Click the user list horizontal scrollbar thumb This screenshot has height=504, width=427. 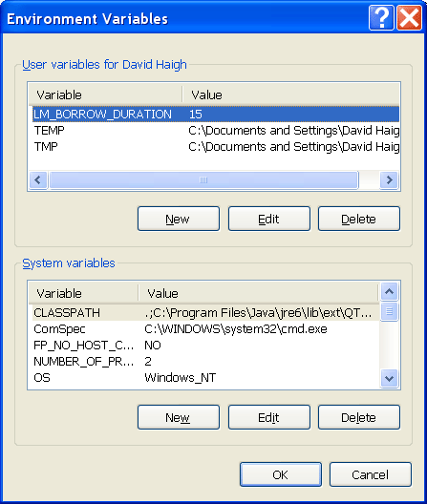[203, 180]
